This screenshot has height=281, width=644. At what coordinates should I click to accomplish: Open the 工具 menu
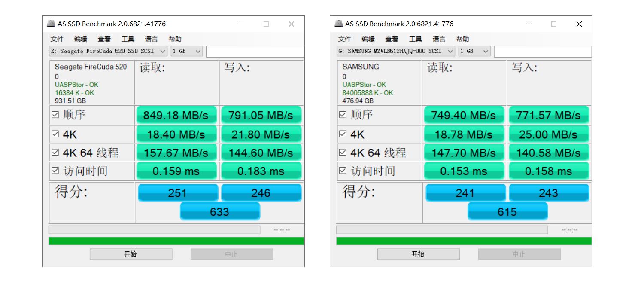click(x=127, y=39)
